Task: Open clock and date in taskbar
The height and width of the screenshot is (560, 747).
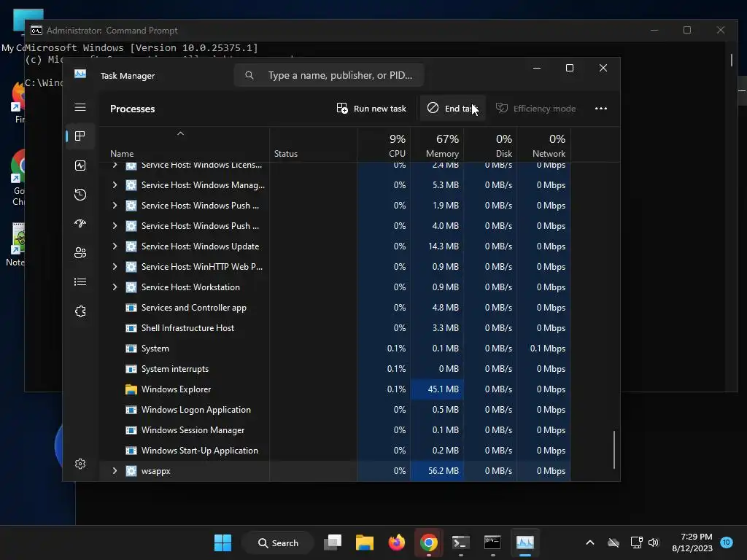Action: [x=692, y=542]
